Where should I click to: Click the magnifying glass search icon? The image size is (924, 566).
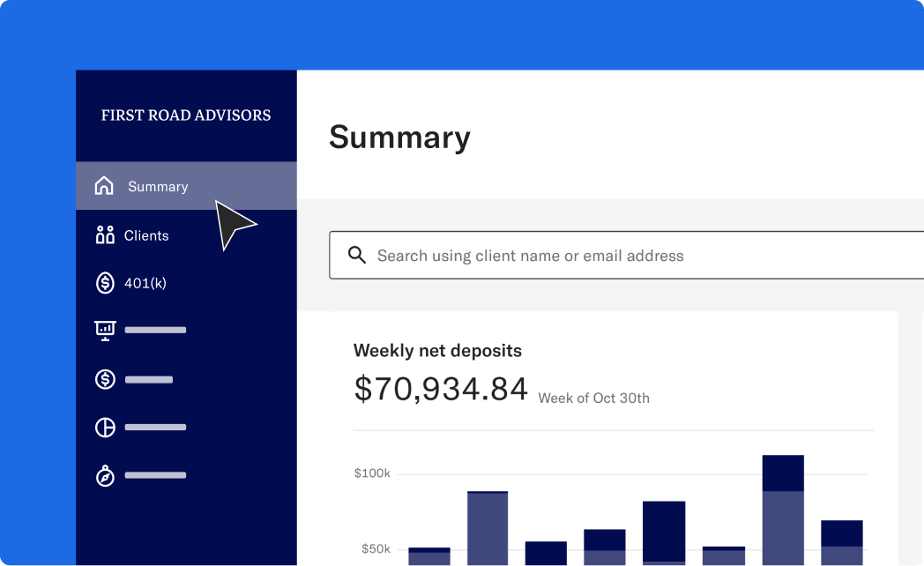coord(357,256)
